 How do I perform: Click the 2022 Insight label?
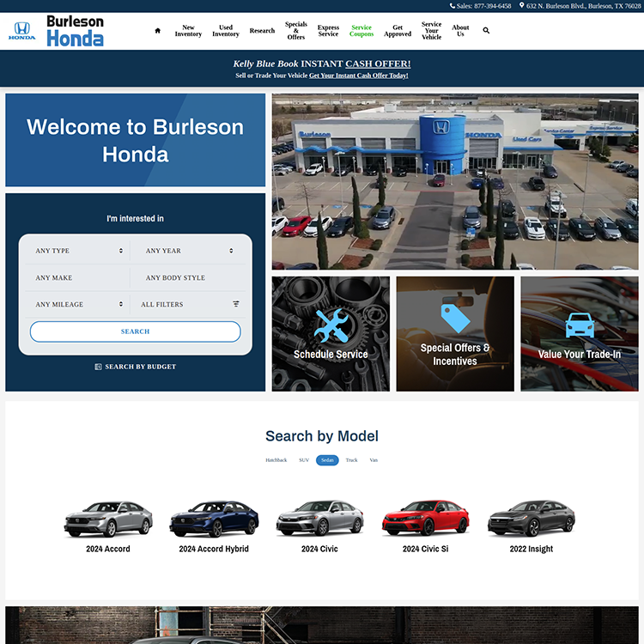point(532,549)
